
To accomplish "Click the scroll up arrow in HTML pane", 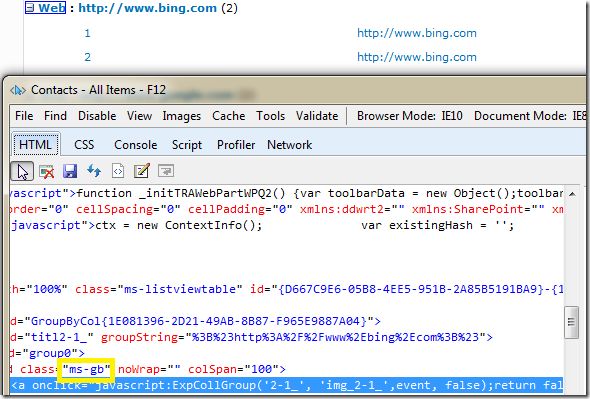I will pyautogui.click(x=572, y=194).
